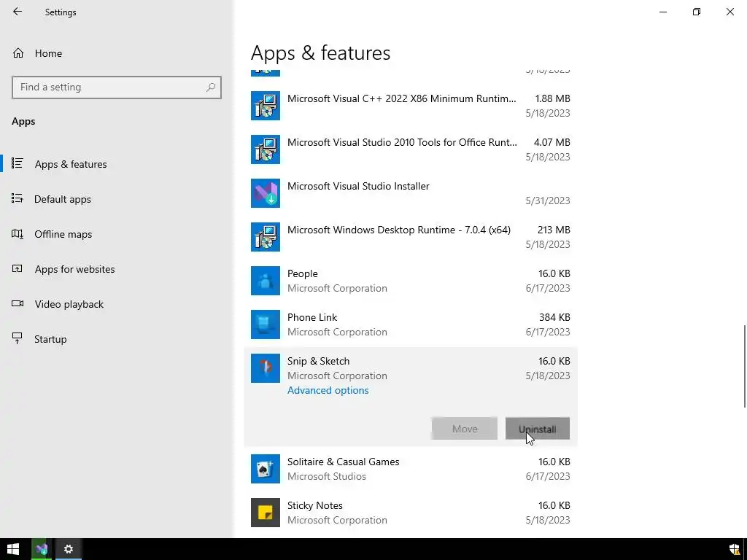The image size is (747, 560).
Task: Click the vertical scrollbar thumb
Action: [744, 366]
